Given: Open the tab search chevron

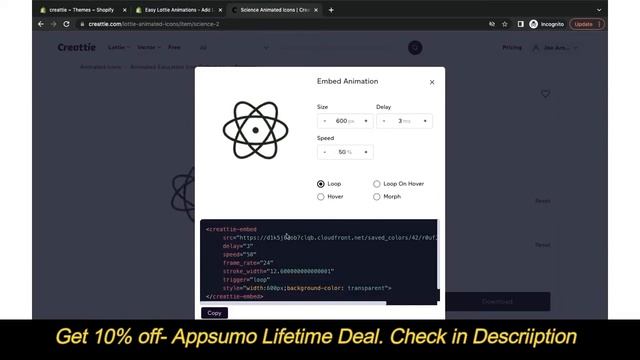Looking at the screenshot, I should (599, 10).
